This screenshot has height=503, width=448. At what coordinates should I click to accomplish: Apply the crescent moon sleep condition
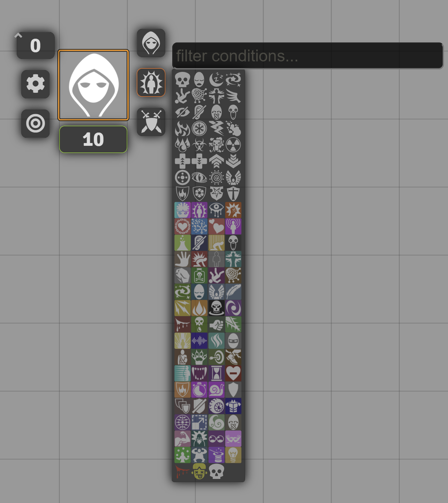[x=216, y=80]
